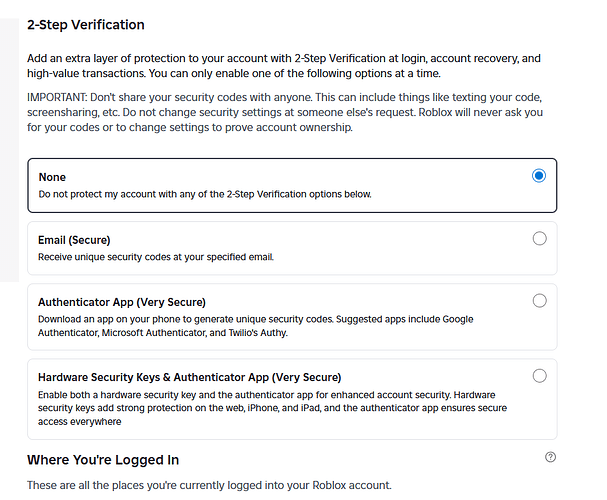Choose the Authenticator App radio button

[x=540, y=300]
